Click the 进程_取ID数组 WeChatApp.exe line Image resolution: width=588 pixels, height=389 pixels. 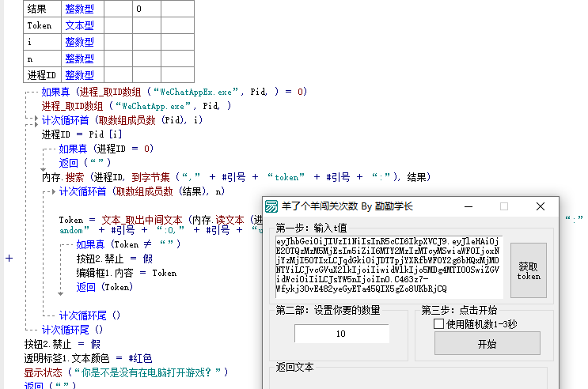136,106
